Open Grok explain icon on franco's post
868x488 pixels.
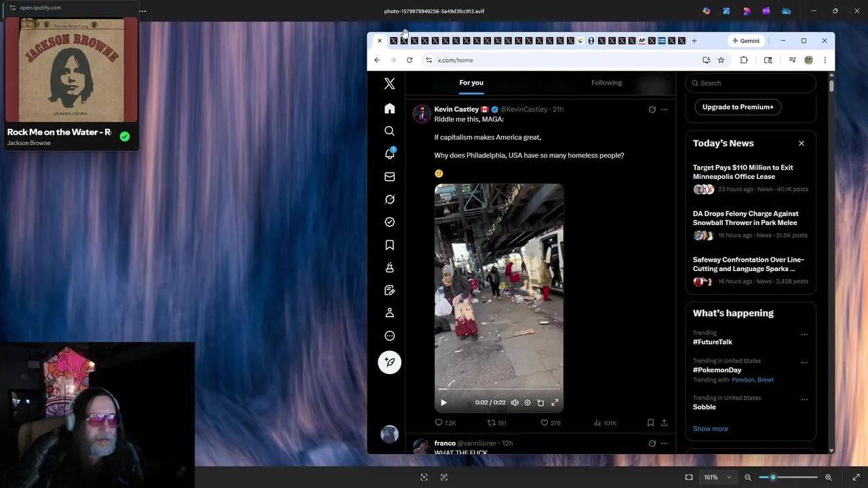tap(652, 443)
